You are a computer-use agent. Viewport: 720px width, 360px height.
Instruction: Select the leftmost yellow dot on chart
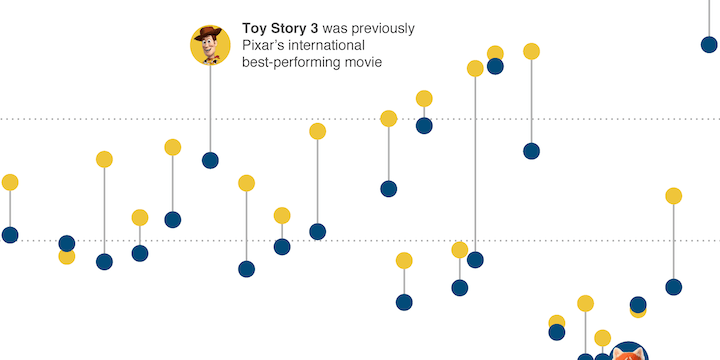[x=10, y=182]
